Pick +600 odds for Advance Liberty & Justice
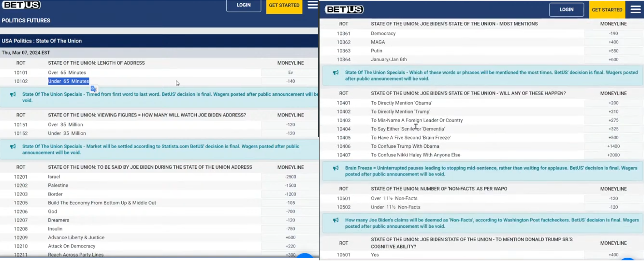 [x=290, y=237]
